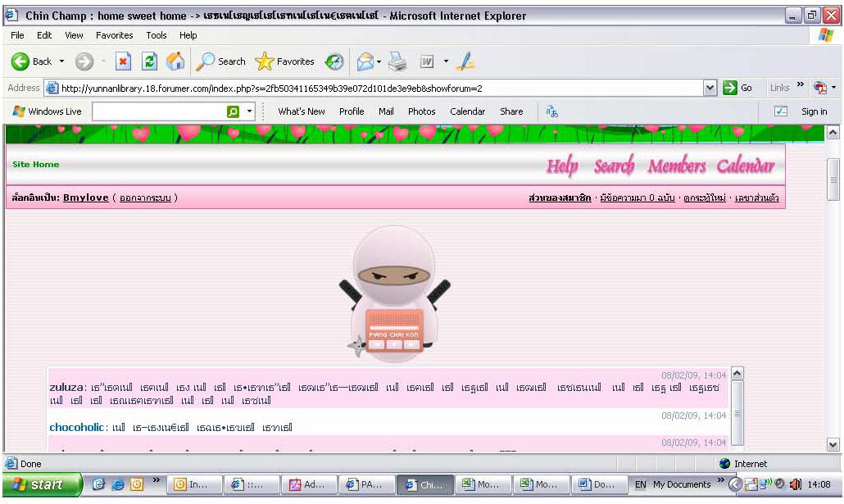Open the forum Members link
This screenshot has height=504, width=844.
(x=677, y=166)
